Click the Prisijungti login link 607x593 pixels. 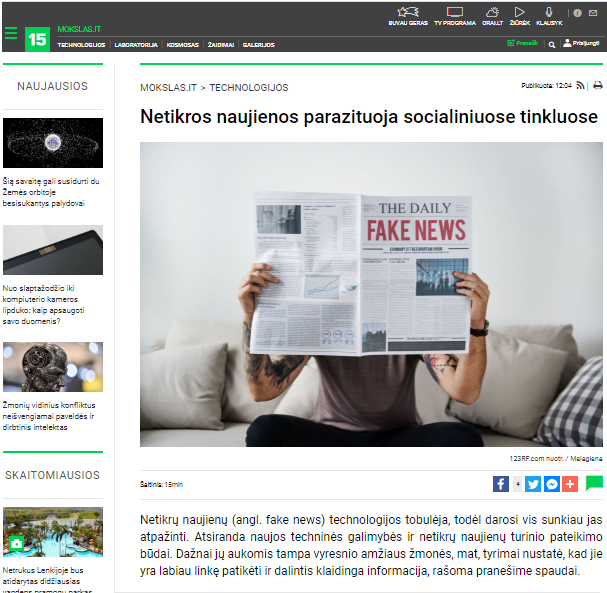point(581,43)
